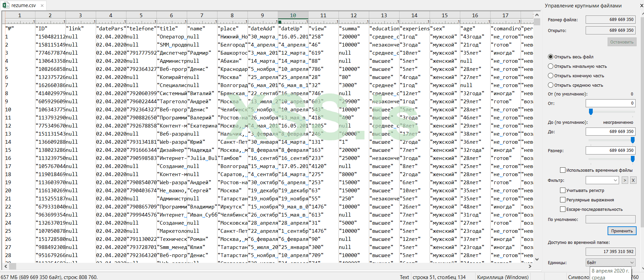Toggle 'Учитывать регистр' checkbox
Image resolution: width=644 pixels, height=280 pixels.
click(x=563, y=190)
